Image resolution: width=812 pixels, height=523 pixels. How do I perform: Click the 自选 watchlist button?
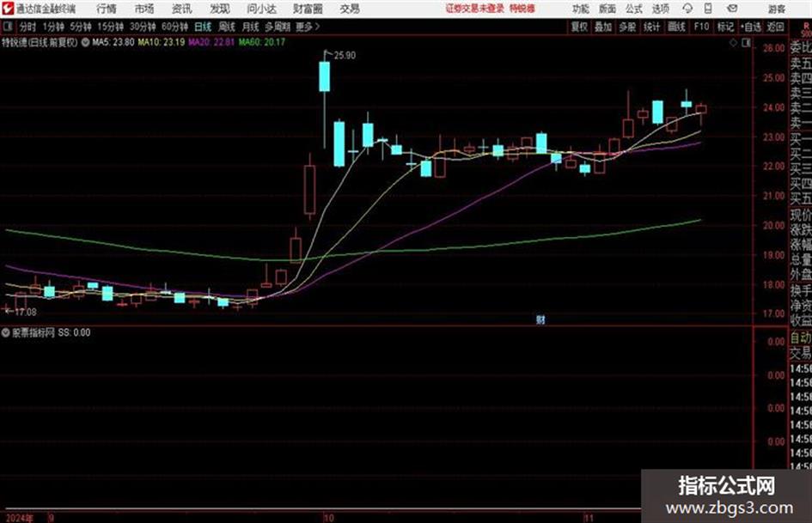click(751, 27)
